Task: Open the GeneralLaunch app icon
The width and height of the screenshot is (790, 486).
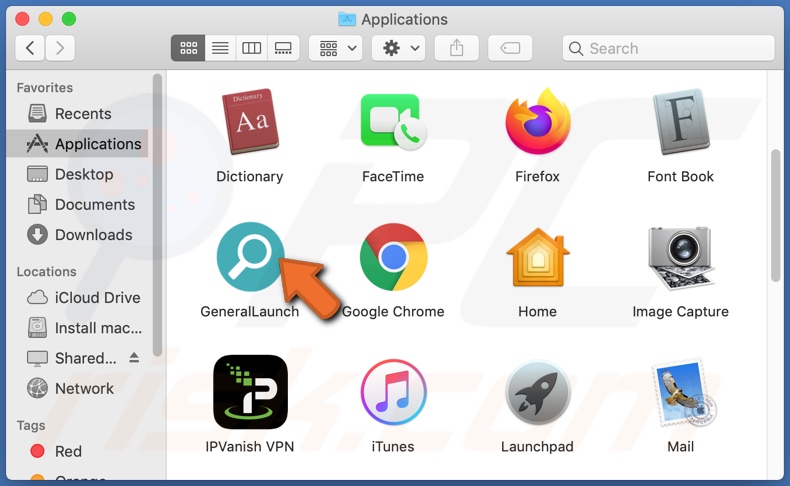Action: 250,257
